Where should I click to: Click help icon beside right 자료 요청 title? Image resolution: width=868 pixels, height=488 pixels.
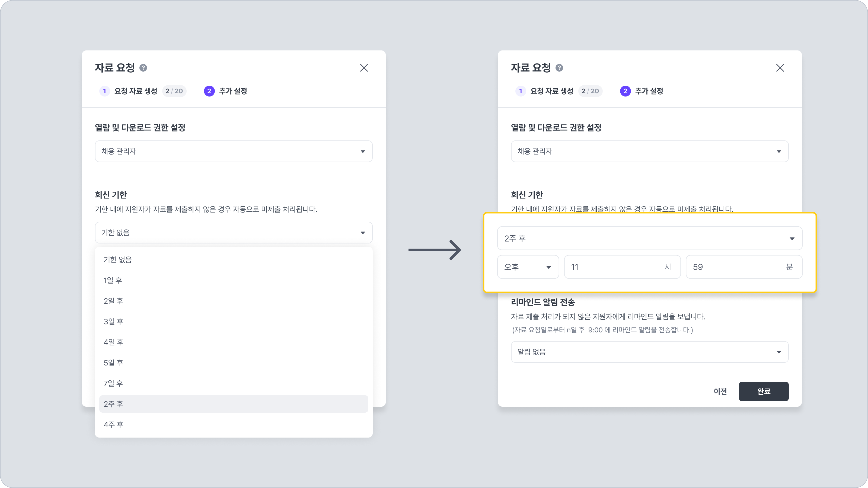(x=559, y=68)
